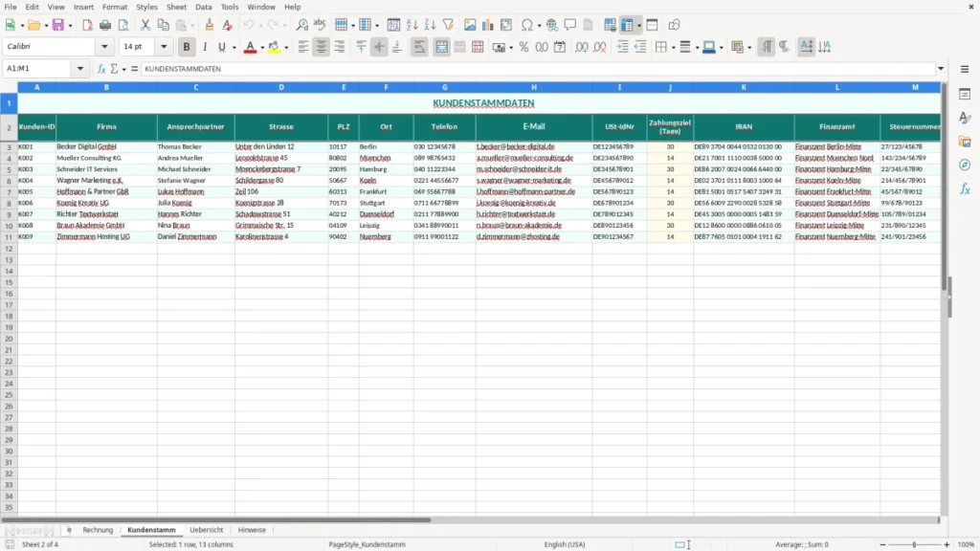Toggle Center Horizontally alignment
Screen dimensions: 980x551
point(322,47)
